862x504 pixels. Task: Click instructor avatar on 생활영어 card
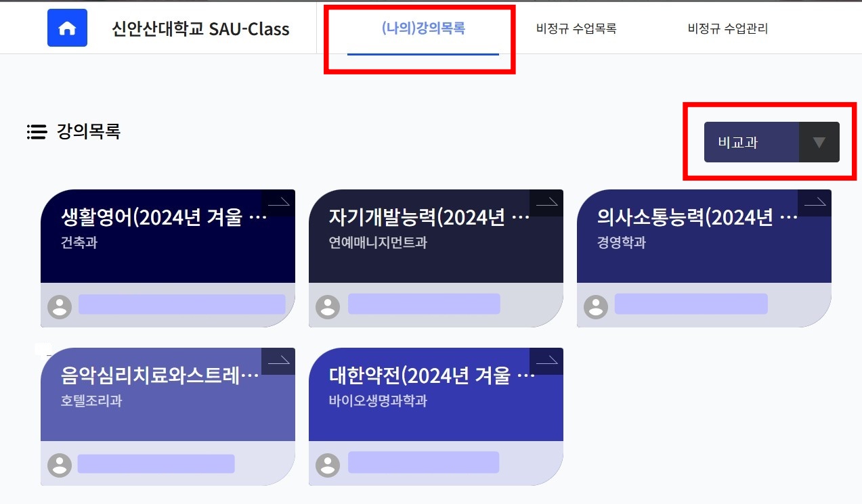[60, 306]
